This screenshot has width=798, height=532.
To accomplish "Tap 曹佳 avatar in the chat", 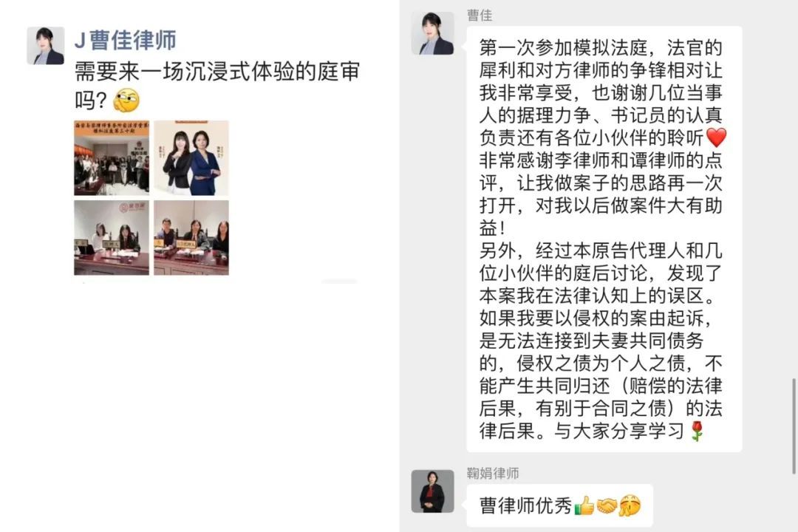I will click(x=432, y=33).
